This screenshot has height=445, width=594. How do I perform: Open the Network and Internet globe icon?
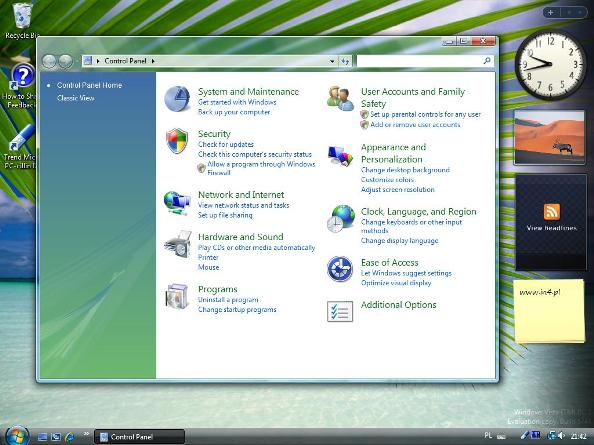(177, 203)
